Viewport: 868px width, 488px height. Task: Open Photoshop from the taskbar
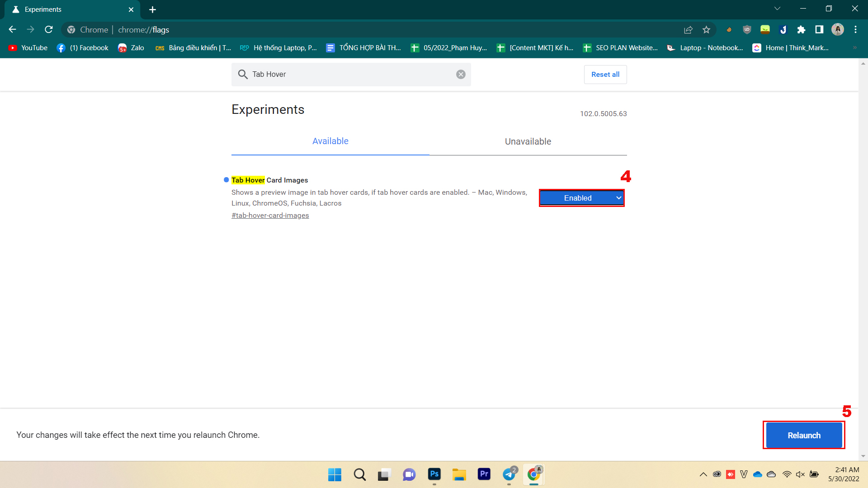[x=434, y=474]
